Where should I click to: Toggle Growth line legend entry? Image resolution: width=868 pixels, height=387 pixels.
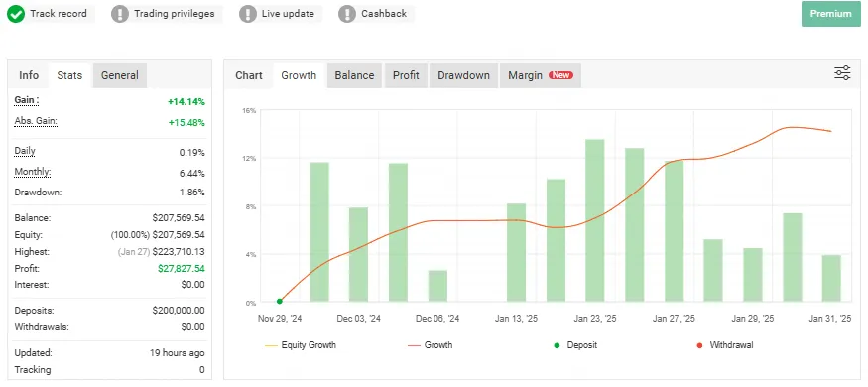point(431,345)
